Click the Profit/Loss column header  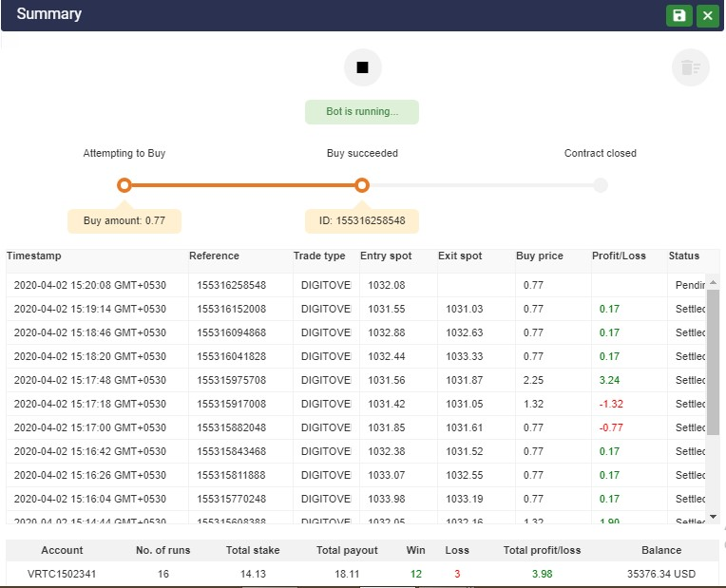point(619,256)
